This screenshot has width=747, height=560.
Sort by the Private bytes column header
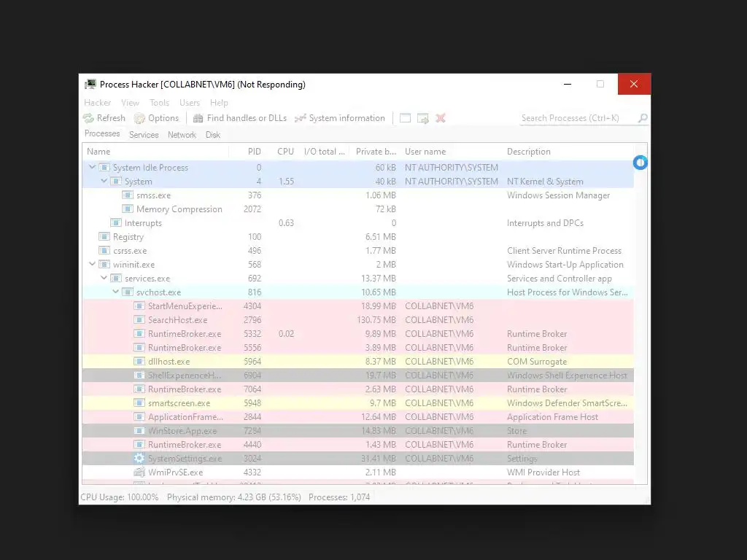click(x=376, y=152)
